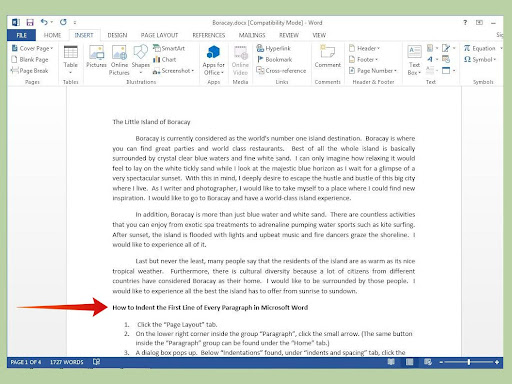This screenshot has height=384, width=512.
Task: Switch to the MAILINGS tab
Action: coord(252,35)
